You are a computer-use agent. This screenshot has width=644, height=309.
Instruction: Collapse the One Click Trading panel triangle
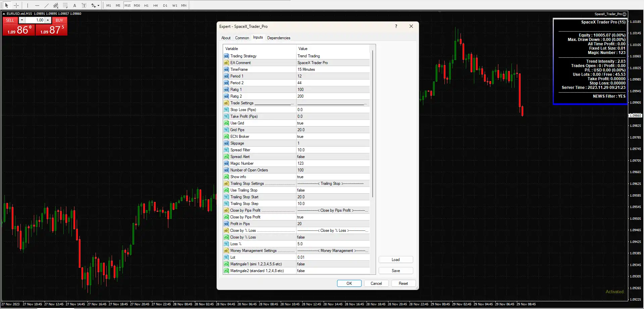click(x=4, y=14)
